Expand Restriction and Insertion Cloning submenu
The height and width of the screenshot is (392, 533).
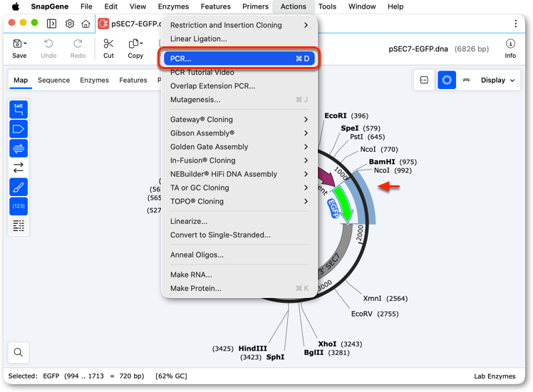(x=239, y=25)
